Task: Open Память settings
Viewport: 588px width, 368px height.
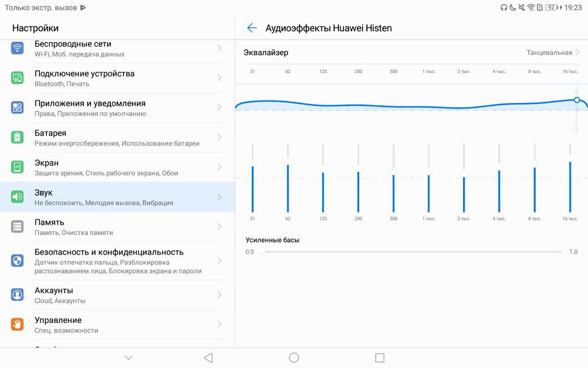Action: coord(118,227)
